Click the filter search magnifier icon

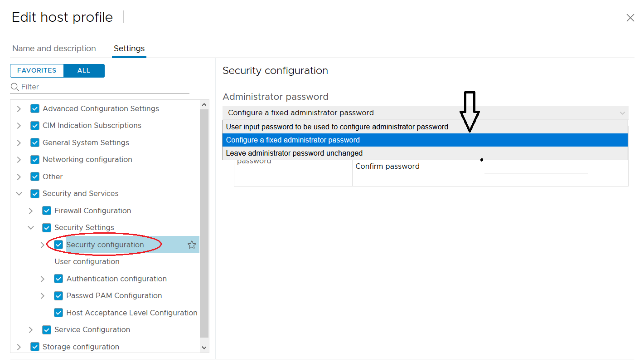coord(15,87)
